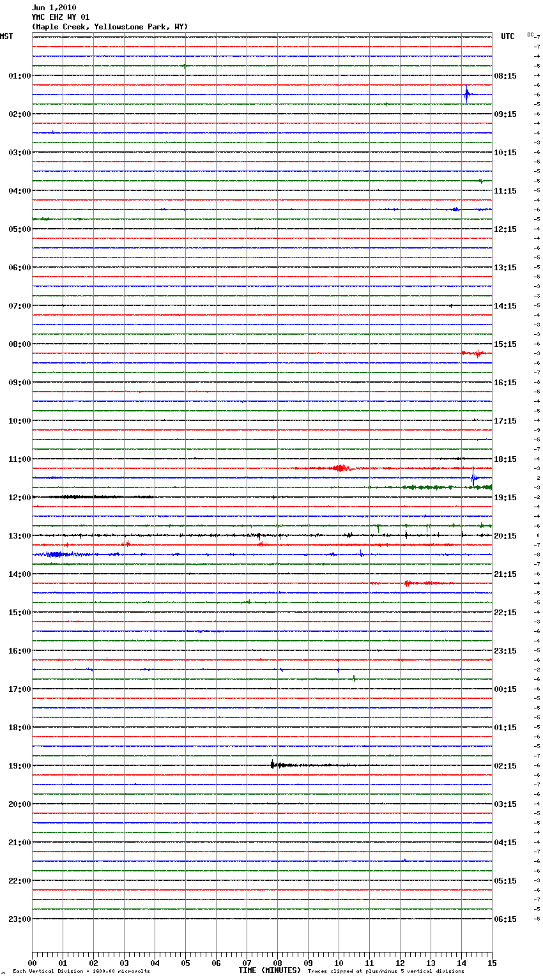Click the Jun 1,2010 date title
This screenshot has width=543, height=980.
pyautogui.click(x=54, y=8)
